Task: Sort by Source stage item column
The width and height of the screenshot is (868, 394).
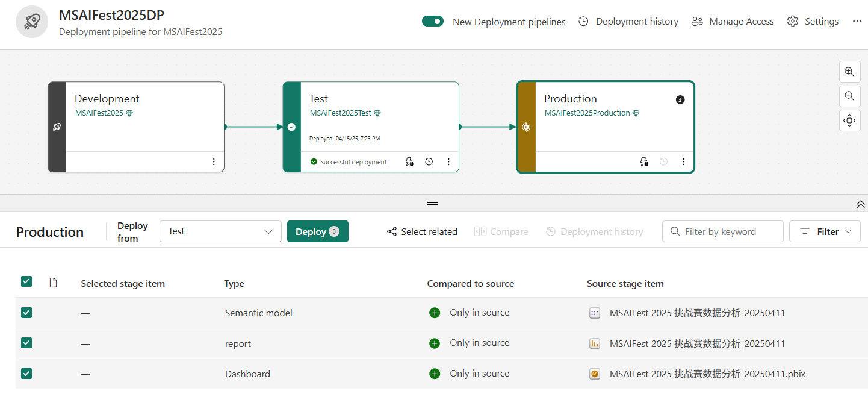Action: tap(625, 283)
